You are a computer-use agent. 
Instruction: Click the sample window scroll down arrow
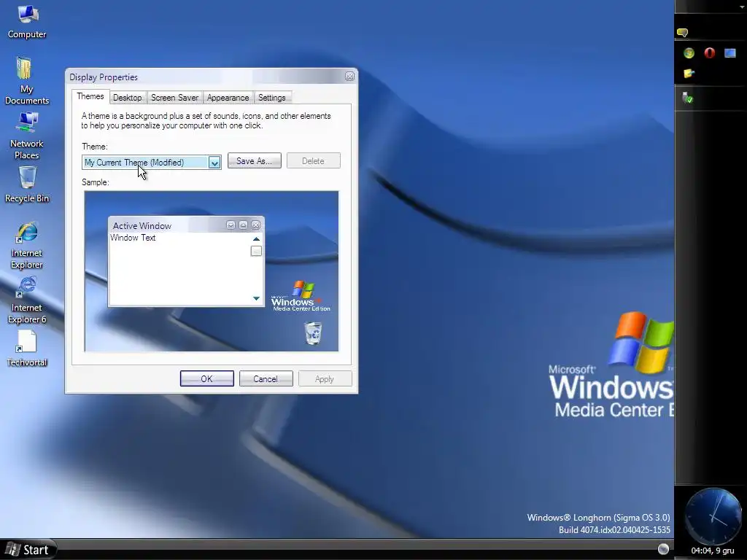pos(256,298)
